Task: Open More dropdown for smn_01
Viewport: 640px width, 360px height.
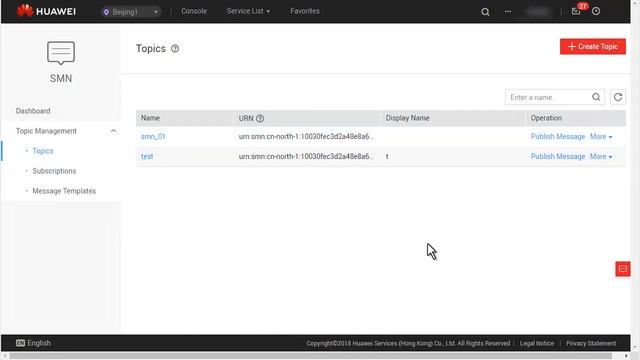Action: pos(601,137)
